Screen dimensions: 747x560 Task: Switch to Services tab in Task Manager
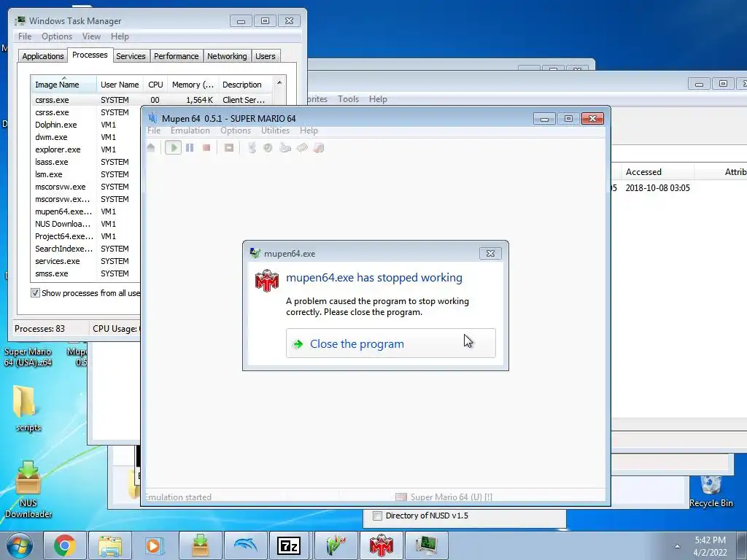point(131,56)
